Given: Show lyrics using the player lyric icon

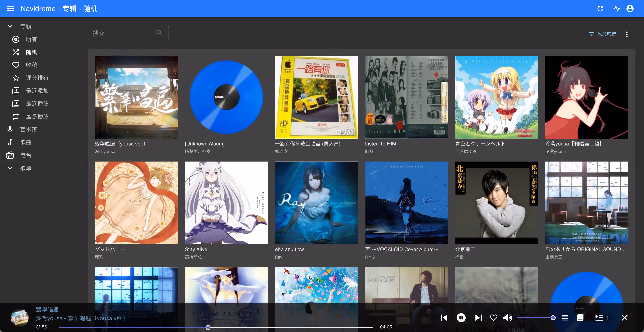Looking at the screenshot, I should (x=580, y=318).
